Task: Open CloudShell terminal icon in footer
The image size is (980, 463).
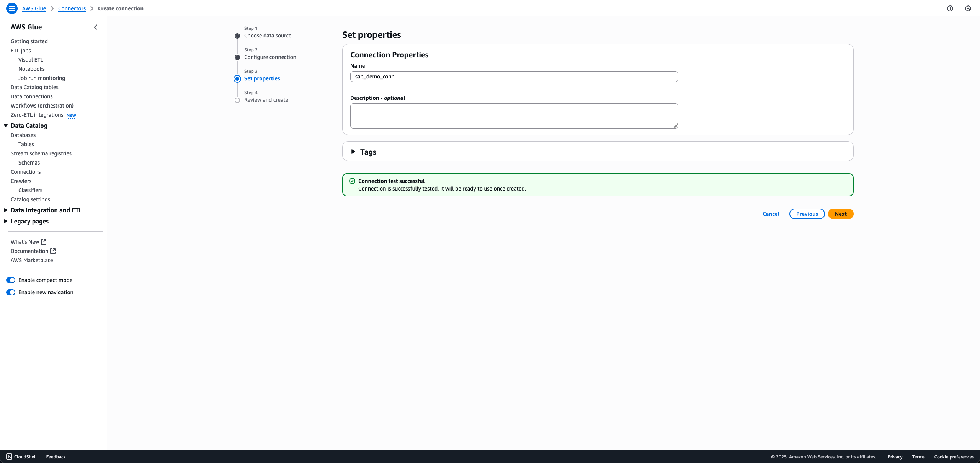Action: coord(9,456)
